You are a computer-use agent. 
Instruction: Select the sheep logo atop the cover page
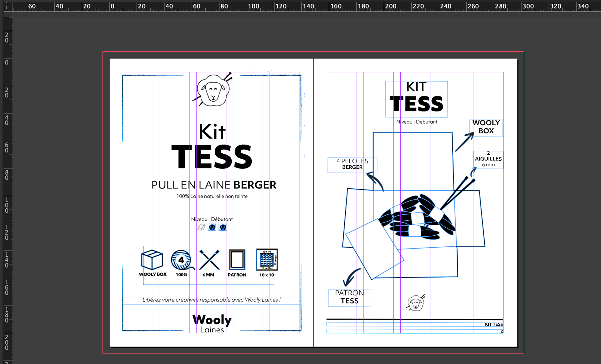coord(213,90)
